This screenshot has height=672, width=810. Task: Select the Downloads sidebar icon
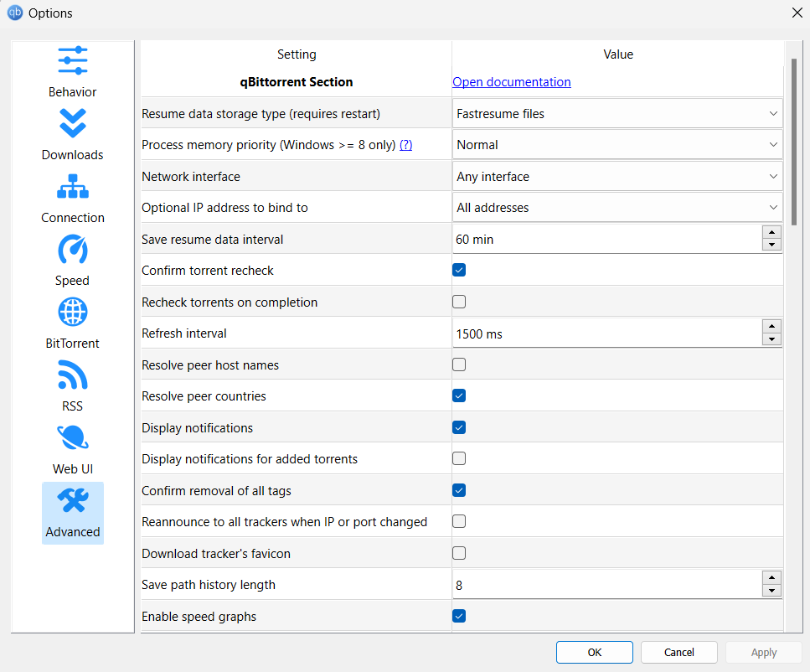[72, 134]
